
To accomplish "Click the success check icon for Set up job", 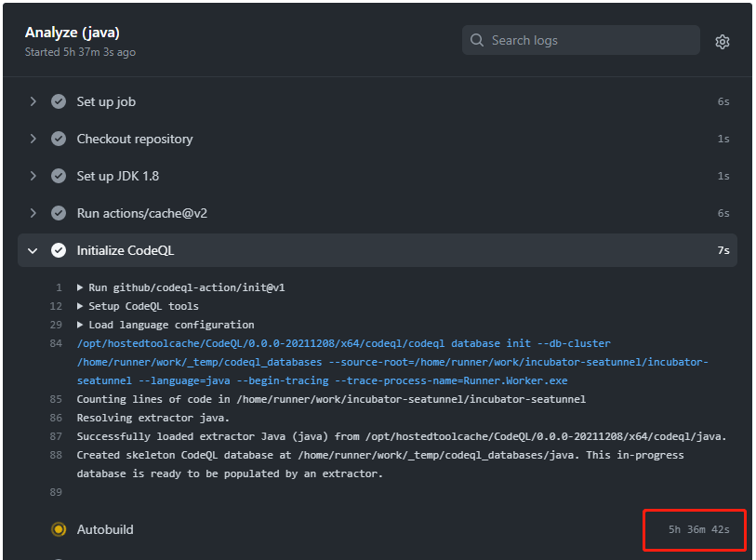I will coord(59,101).
